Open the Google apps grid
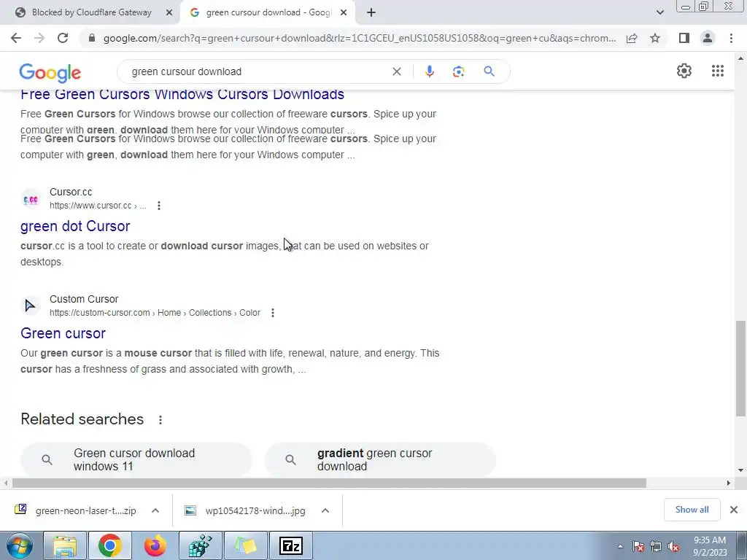747x560 pixels. point(718,71)
